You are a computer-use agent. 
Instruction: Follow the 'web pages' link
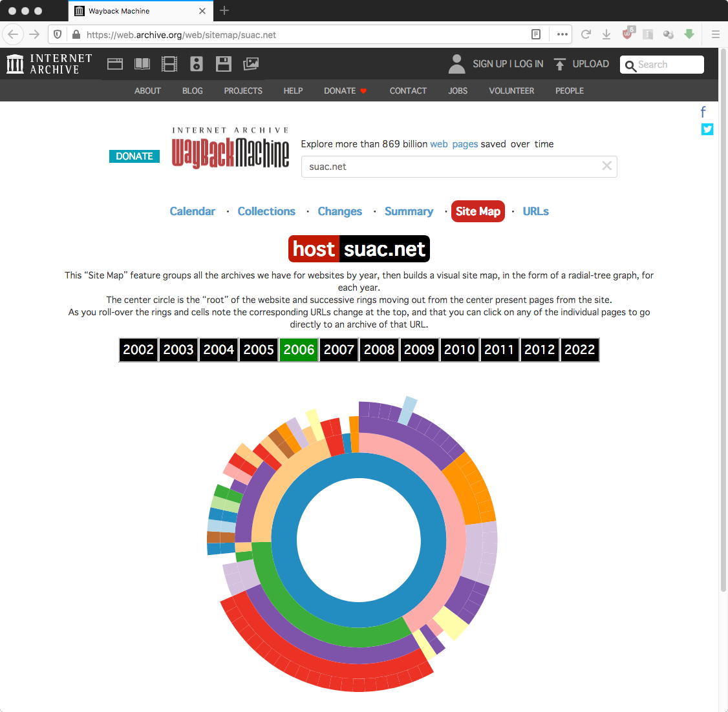[x=454, y=144]
